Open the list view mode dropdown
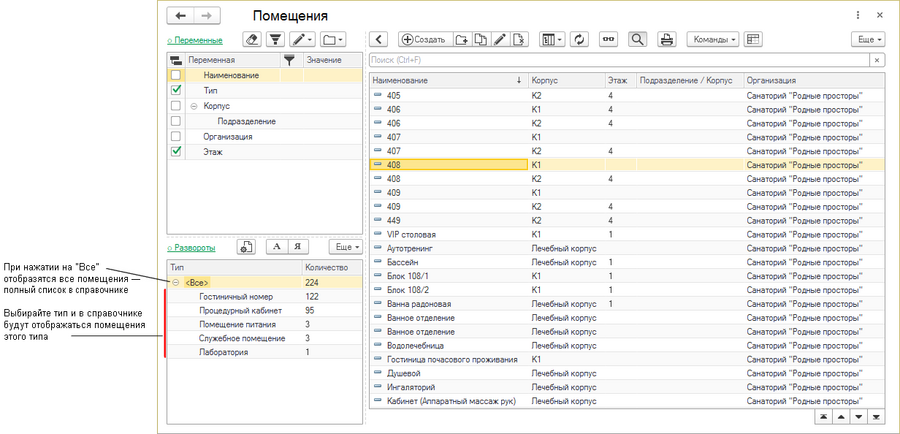Screen dimensions: 900x434 point(552,39)
